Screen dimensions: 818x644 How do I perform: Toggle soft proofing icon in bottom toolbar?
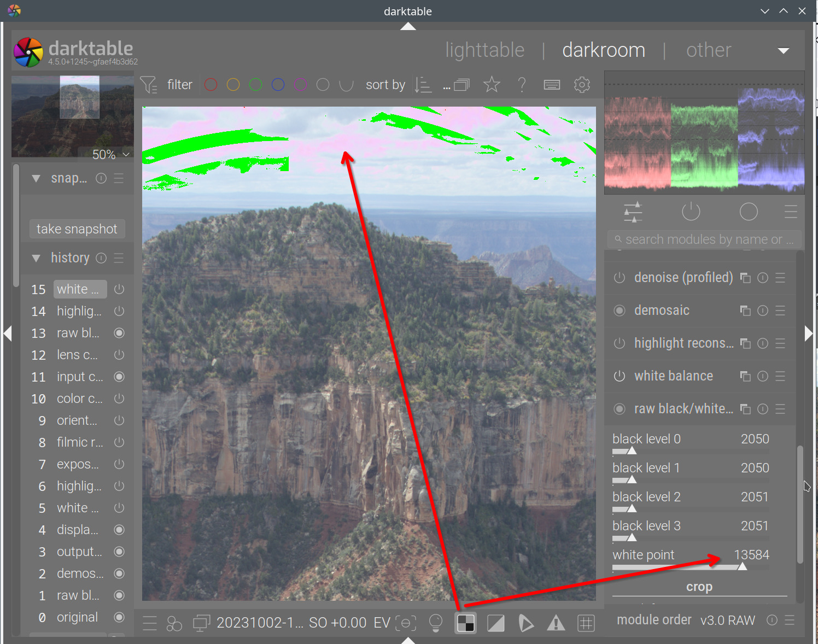pyautogui.click(x=496, y=623)
